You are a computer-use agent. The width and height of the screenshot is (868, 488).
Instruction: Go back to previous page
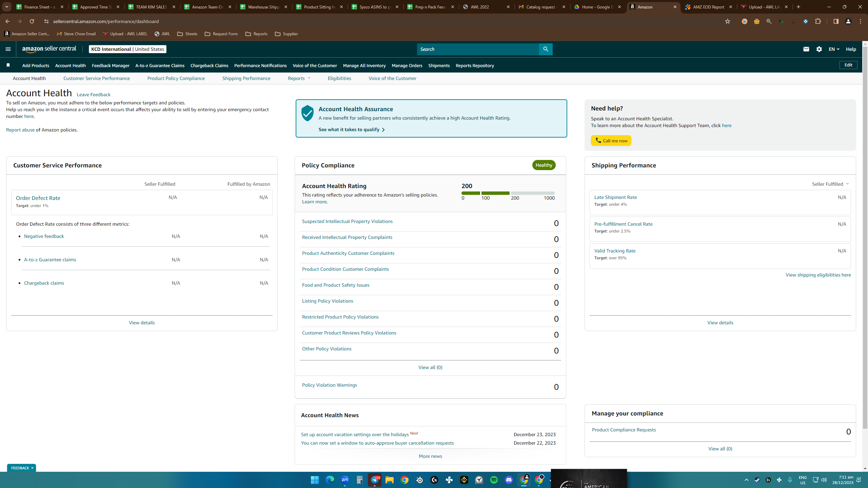point(7,21)
